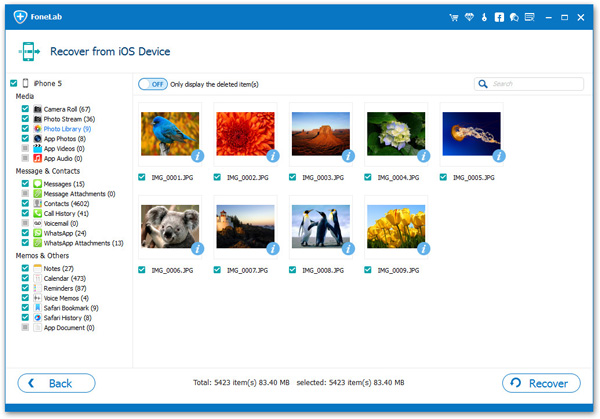Select WhatsApp Attachments (13) category
Viewport: 600px width, 419px height.
click(x=83, y=243)
